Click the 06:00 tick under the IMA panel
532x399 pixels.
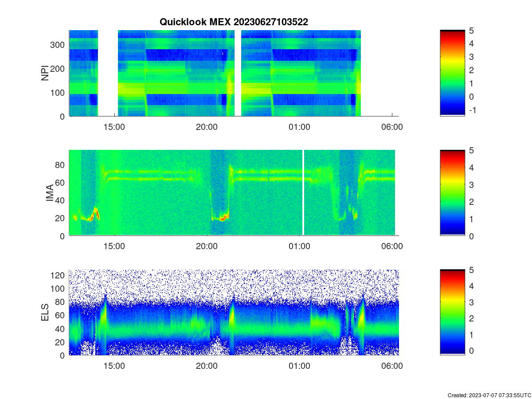point(392,246)
